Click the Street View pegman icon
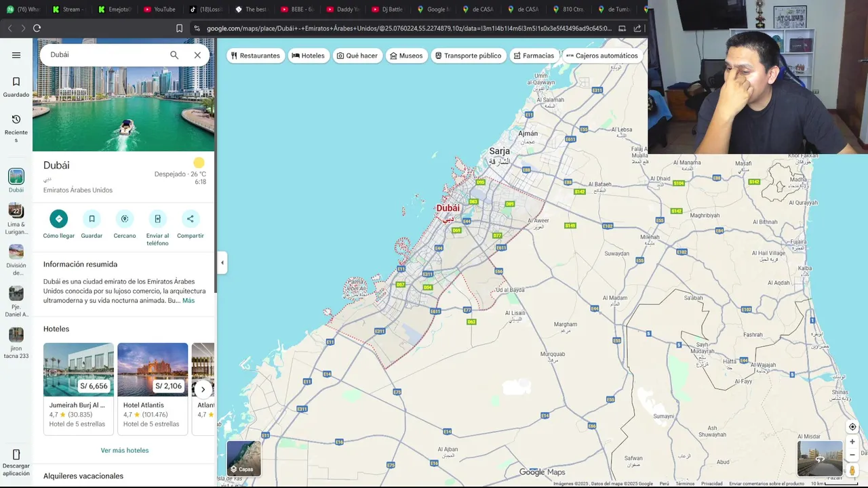 coord(852,470)
